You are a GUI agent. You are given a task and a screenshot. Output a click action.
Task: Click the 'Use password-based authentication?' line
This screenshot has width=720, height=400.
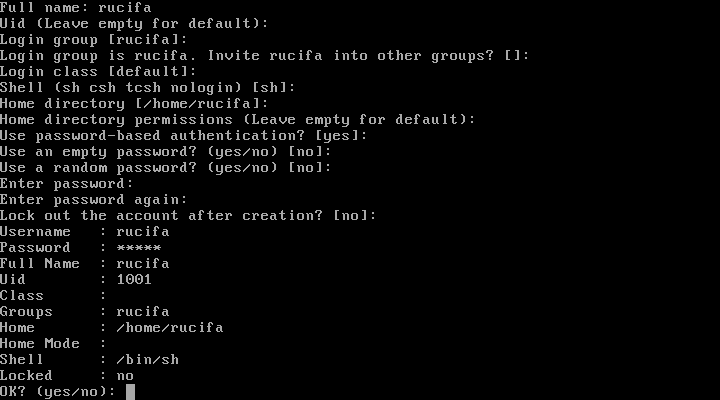coord(184,135)
